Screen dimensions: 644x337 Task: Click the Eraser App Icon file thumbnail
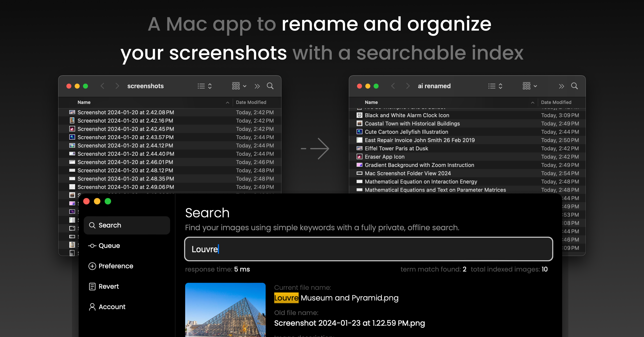tap(360, 157)
